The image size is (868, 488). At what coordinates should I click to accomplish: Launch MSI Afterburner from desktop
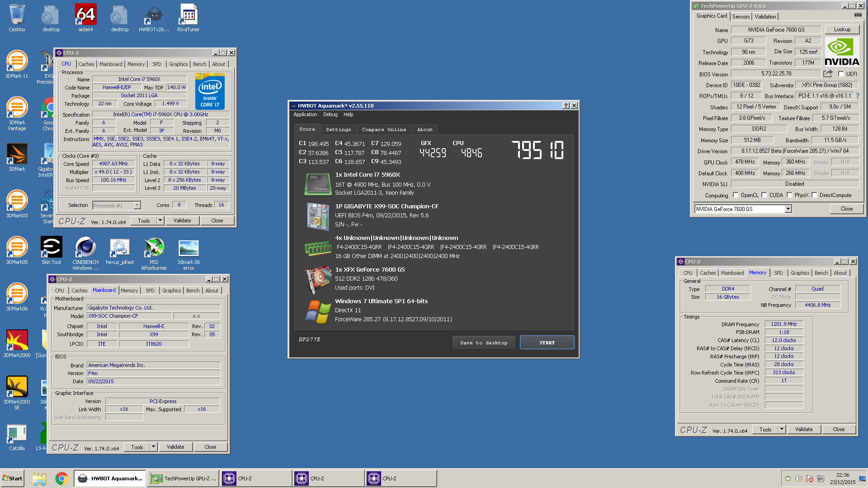coord(154,253)
